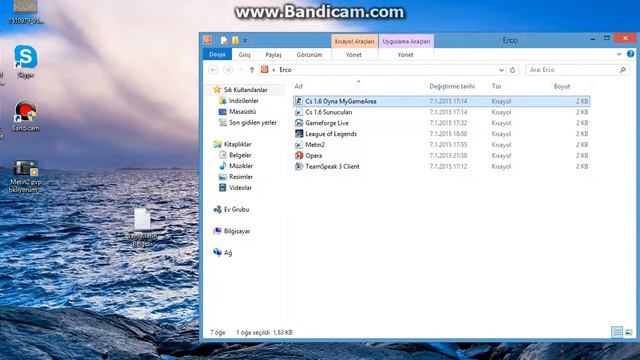Select Kitaplıklar in navigation pane
Viewport: 640px width, 360px height.
click(x=237, y=144)
